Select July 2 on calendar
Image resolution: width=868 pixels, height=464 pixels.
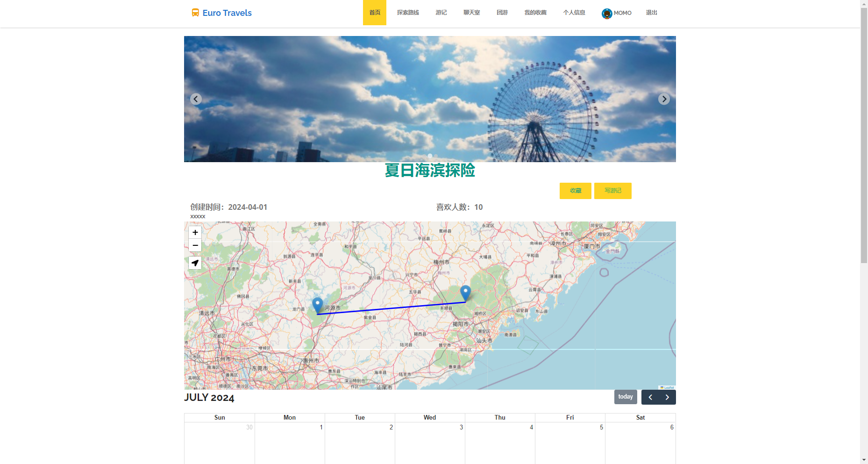(x=360, y=443)
